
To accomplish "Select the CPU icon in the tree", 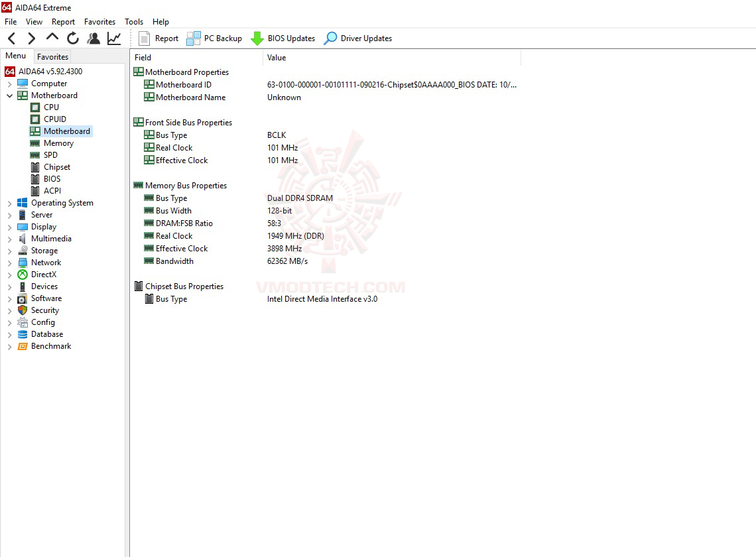I will coord(35,107).
